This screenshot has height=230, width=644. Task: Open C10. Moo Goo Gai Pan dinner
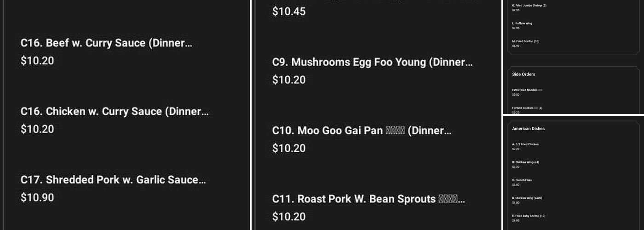click(x=362, y=131)
